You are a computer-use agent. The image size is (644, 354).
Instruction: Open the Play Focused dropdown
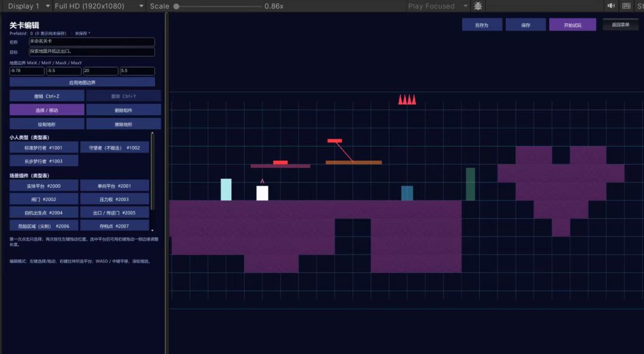(x=438, y=6)
